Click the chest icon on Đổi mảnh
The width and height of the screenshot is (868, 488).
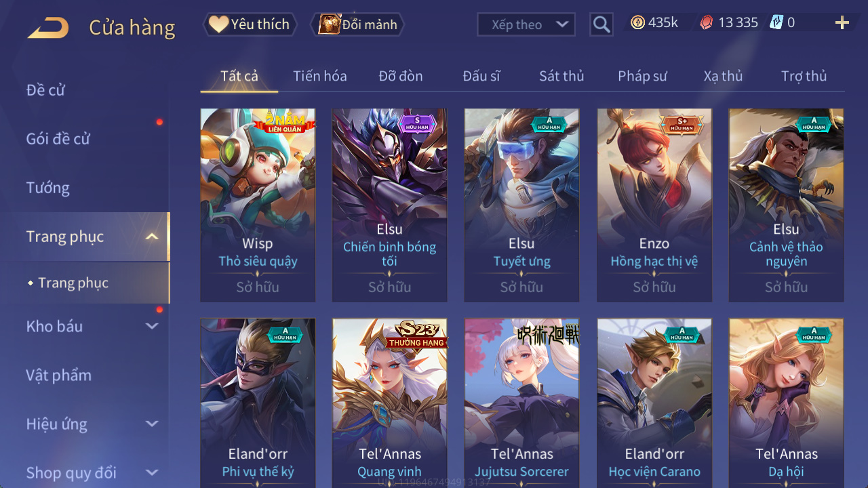click(330, 24)
